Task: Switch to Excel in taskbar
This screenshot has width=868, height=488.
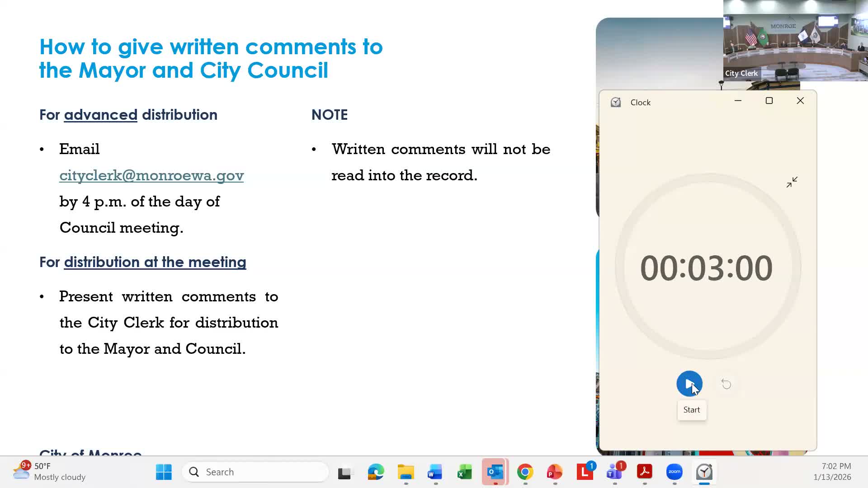Action: (464, 472)
